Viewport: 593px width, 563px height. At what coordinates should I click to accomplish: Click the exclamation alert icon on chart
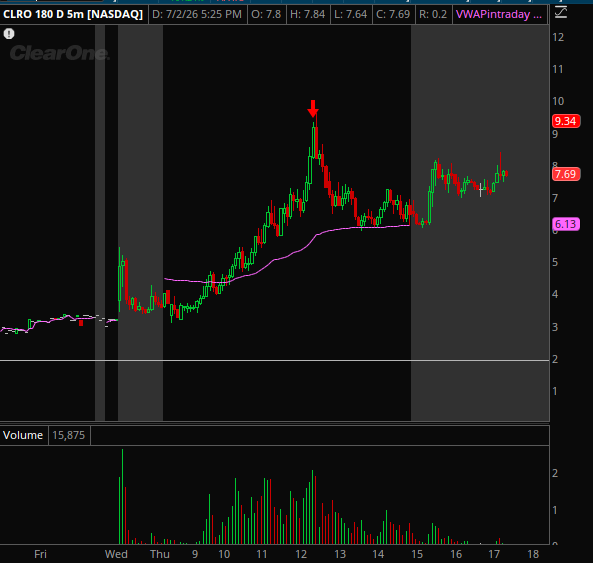click(9, 34)
